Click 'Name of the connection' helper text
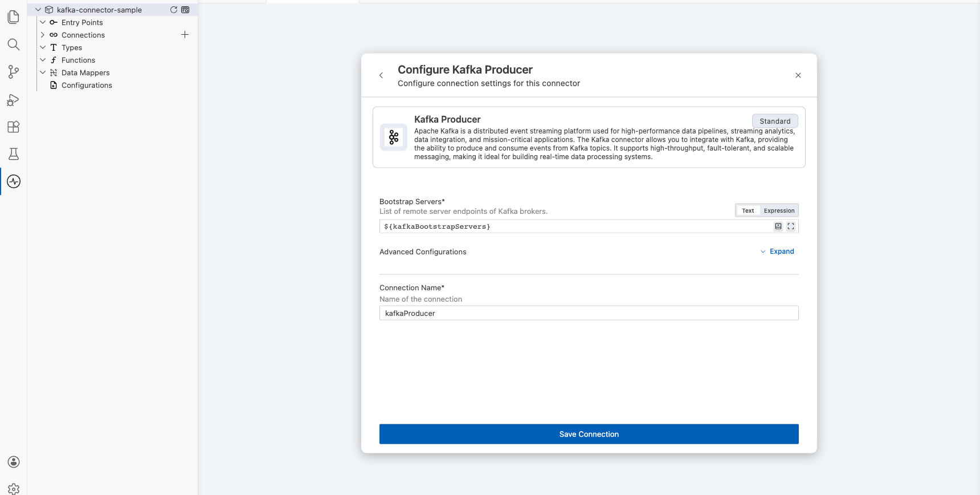 click(420, 299)
